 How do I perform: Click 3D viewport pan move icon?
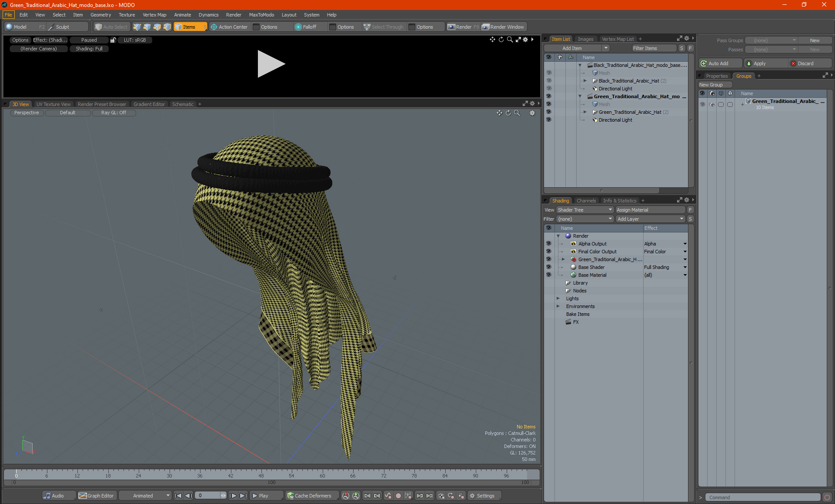pyautogui.click(x=499, y=113)
